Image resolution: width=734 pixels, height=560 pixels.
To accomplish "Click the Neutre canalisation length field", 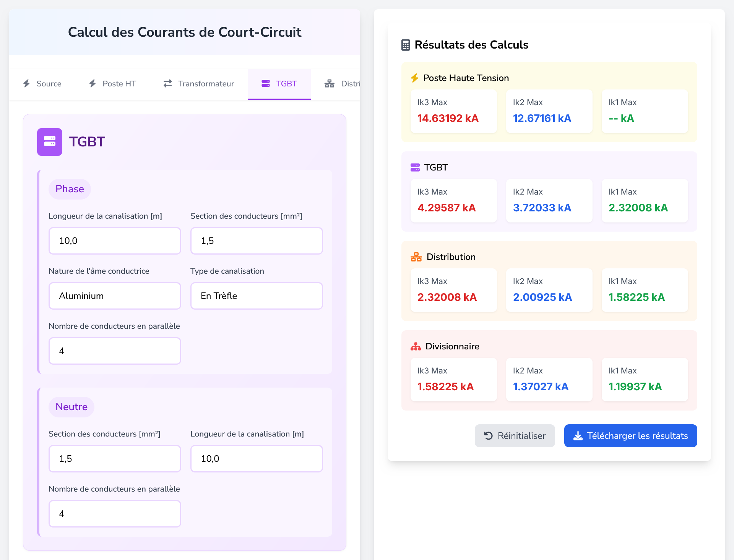I will pyautogui.click(x=257, y=459).
